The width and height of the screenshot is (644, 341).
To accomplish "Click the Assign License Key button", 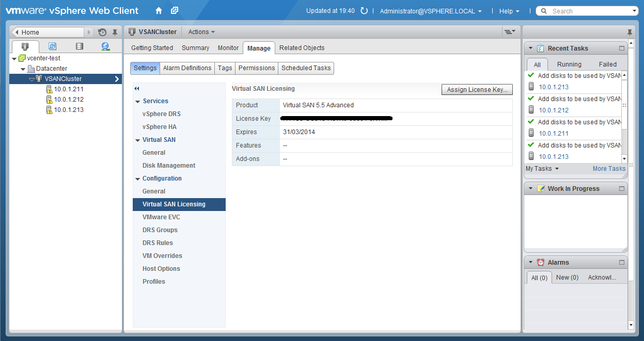I will click(x=476, y=89).
